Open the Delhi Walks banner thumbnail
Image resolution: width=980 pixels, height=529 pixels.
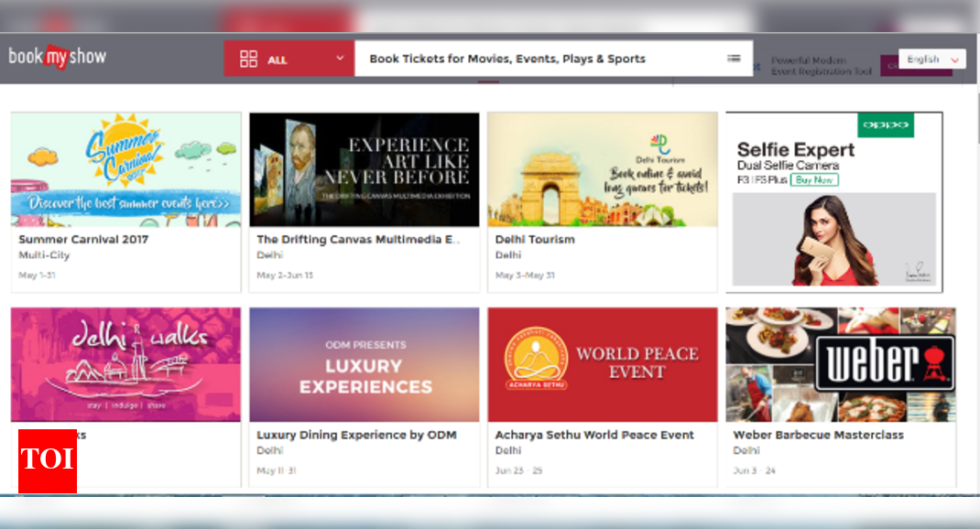point(125,364)
